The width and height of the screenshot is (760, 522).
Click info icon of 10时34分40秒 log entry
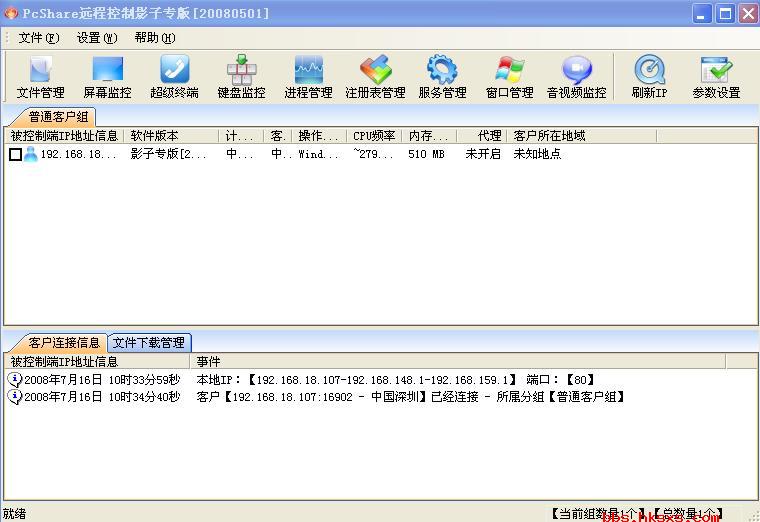click(15, 396)
